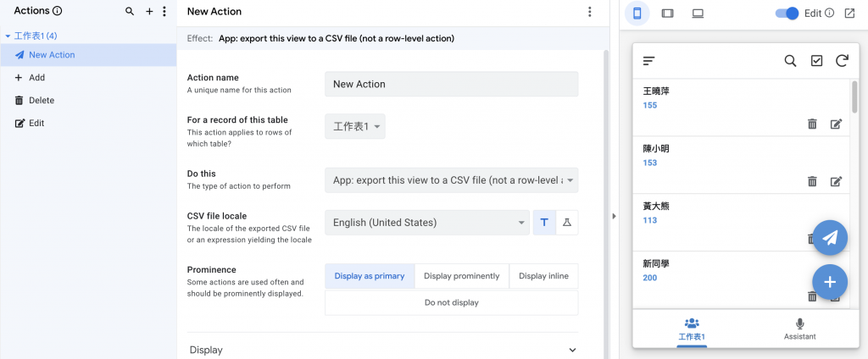Click the multi-select checkbox icon in preview
Image resolution: width=868 pixels, height=359 pixels.
(816, 61)
